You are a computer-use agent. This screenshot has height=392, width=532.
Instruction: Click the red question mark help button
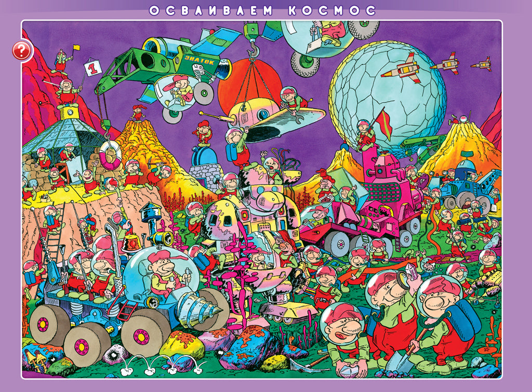click(x=22, y=51)
